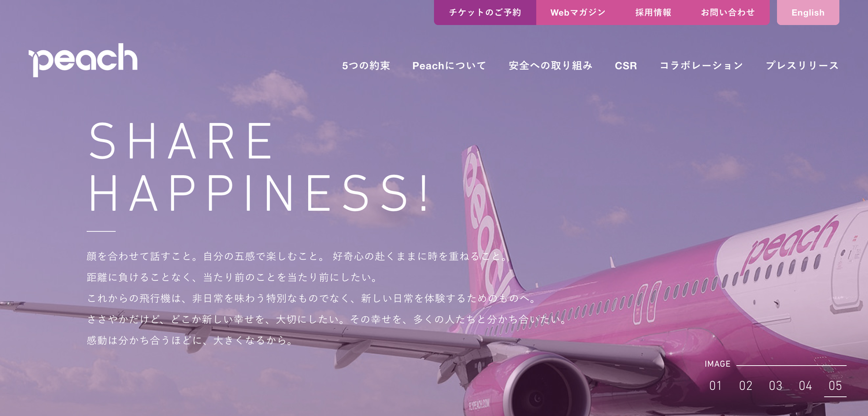
Task: Open Peachについて menu item
Action: [449, 66]
